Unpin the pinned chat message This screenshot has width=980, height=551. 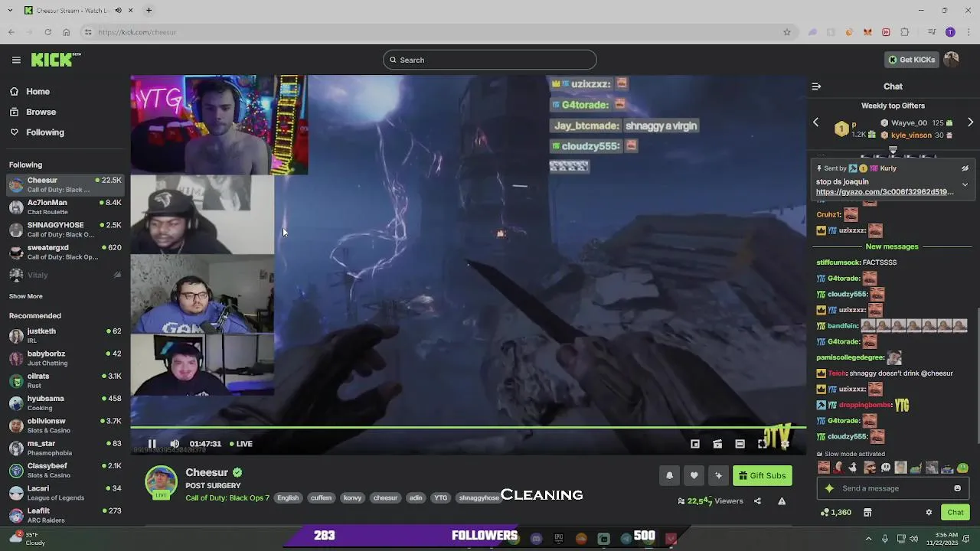[x=965, y=168]
